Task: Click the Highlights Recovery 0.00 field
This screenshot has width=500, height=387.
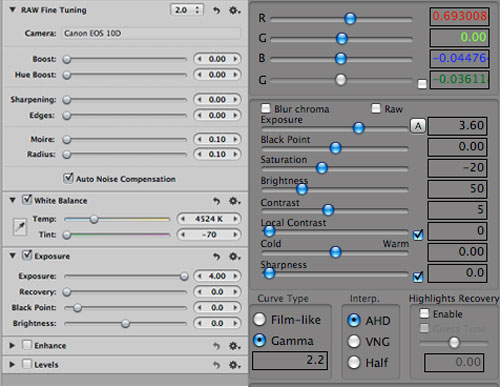Action: (454, 363)
